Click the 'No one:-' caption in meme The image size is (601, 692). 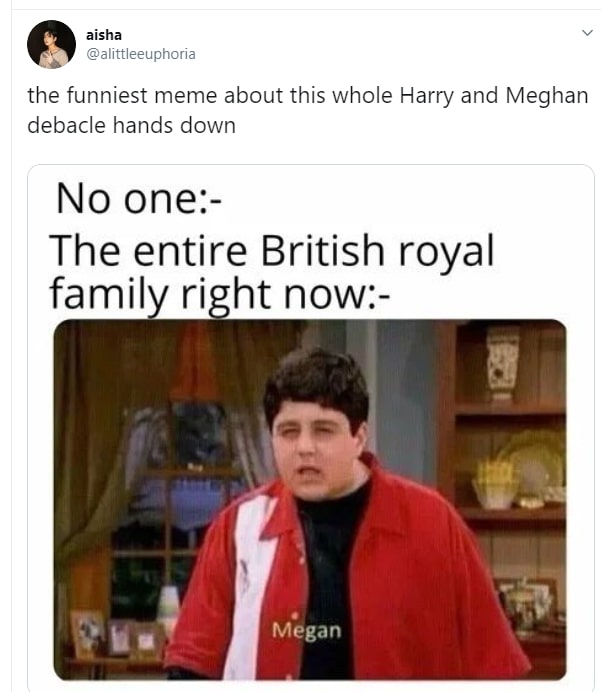click(x=139, y=199)
